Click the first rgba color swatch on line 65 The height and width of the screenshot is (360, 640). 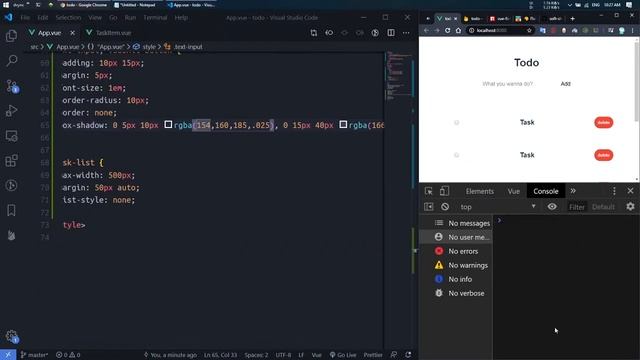click(168, 124)
